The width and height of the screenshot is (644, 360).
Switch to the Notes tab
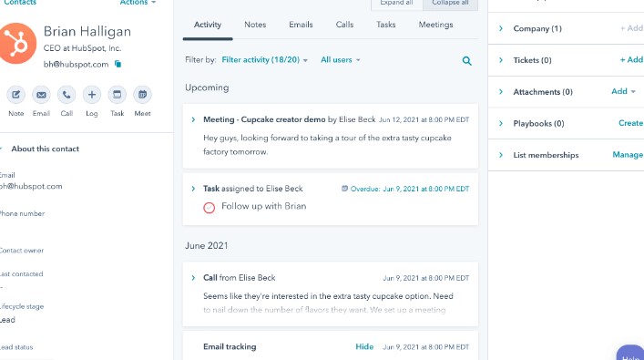point(255,25)
